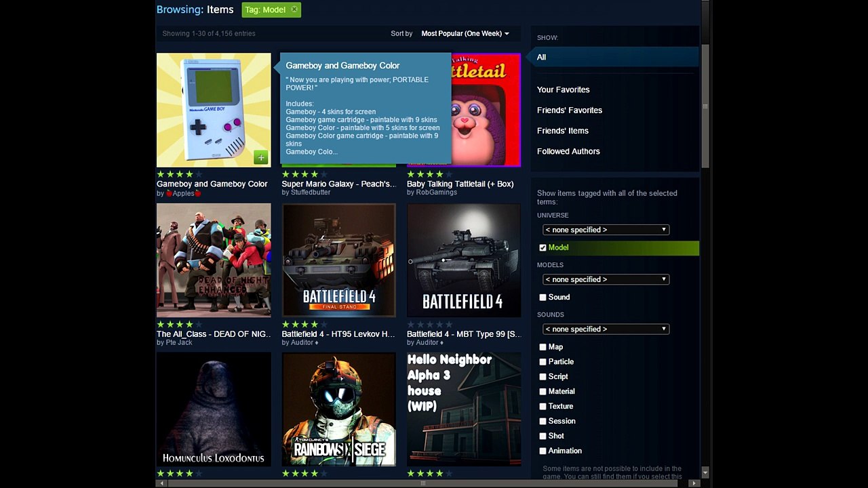Image resolution: width=868 pixels, height=488 pixels.
Task: Toggle the Animation checkbox
Action: coord(542,451)
